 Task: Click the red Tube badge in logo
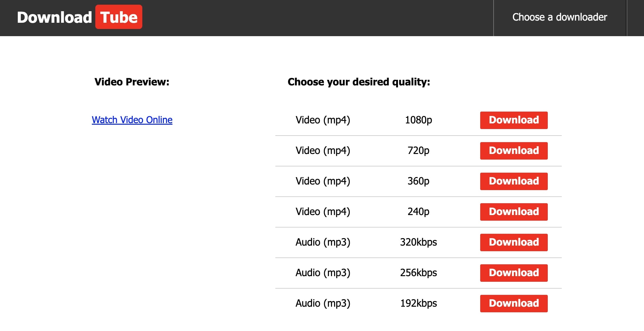point(119,17)
